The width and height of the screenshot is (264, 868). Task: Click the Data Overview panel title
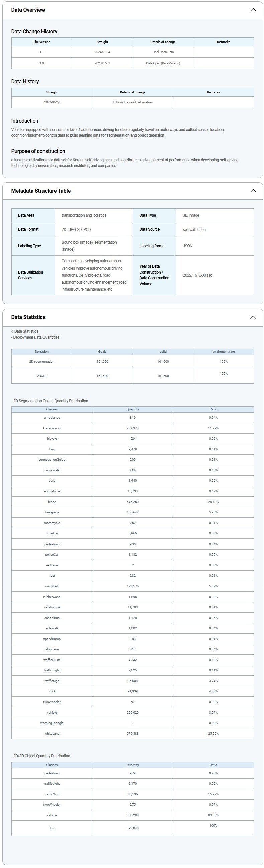pyautogui.click(x=28, y=10)
